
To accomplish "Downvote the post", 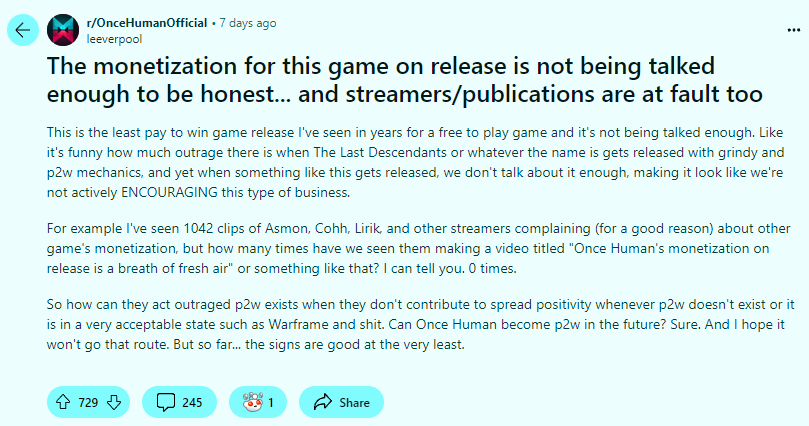I will coord(113,403).
